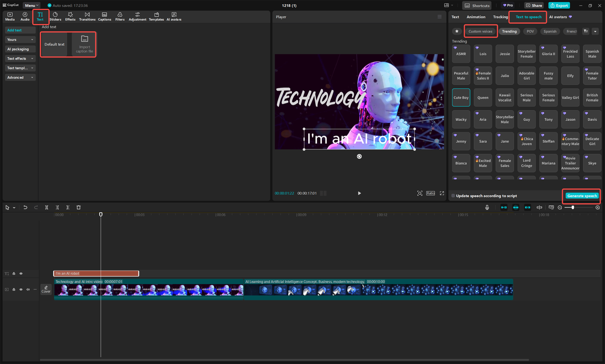This screenshot has width=605, height=364.
Task: Add Default text to the timeline
Action: pos(54,44)
